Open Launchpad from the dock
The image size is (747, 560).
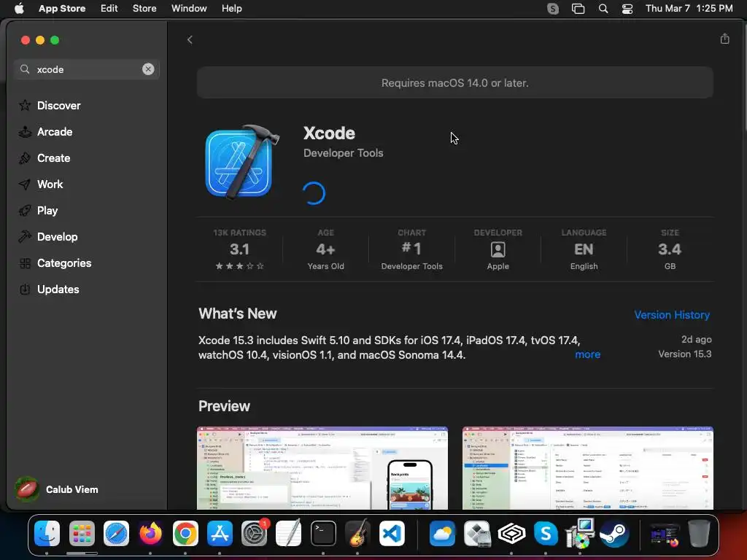tap(82, 533)
